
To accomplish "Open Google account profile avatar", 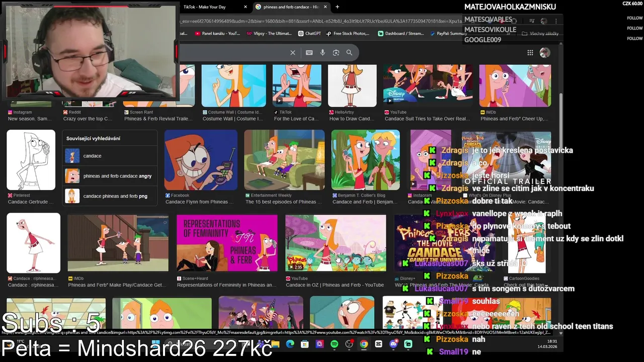I will pos(545,53).
